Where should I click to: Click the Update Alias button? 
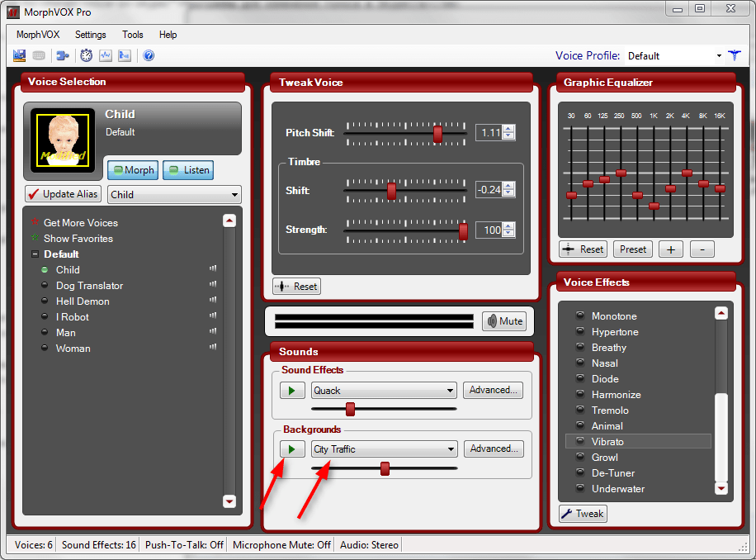tap(63, 194)
